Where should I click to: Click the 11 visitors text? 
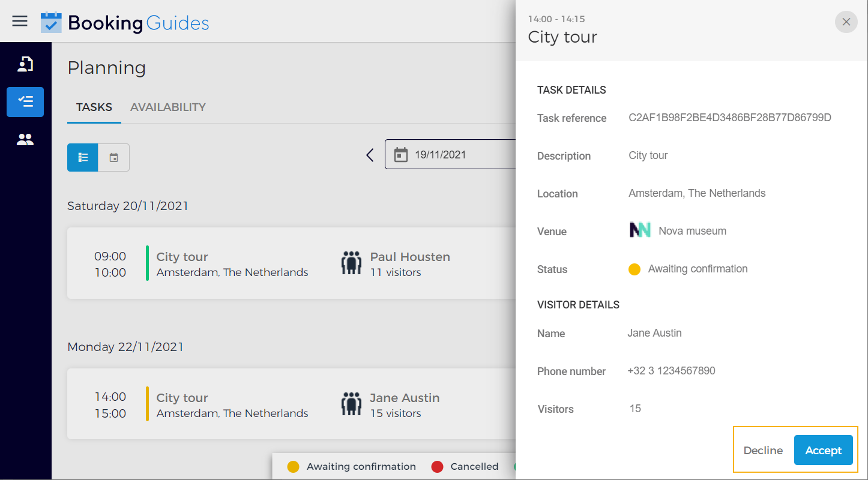(x=396, y=272)
